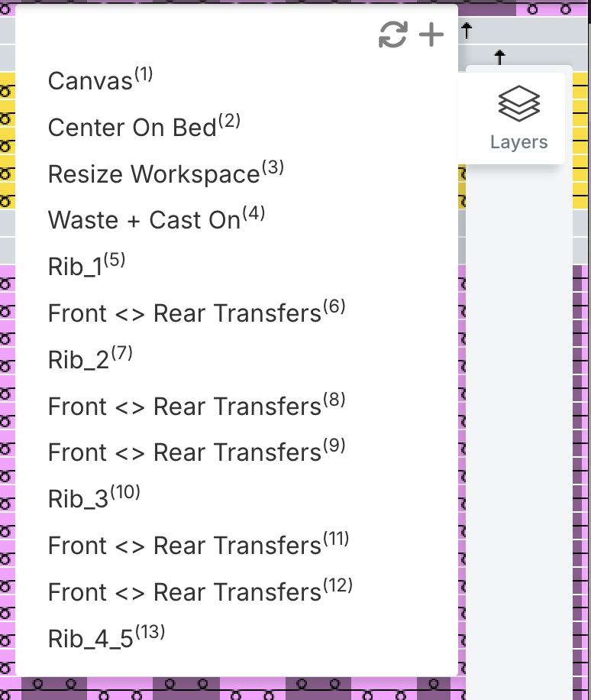Click the upper up-arrow marker in grid
The height and width of the screenshot is (700, 591).
tap(467, 31)
